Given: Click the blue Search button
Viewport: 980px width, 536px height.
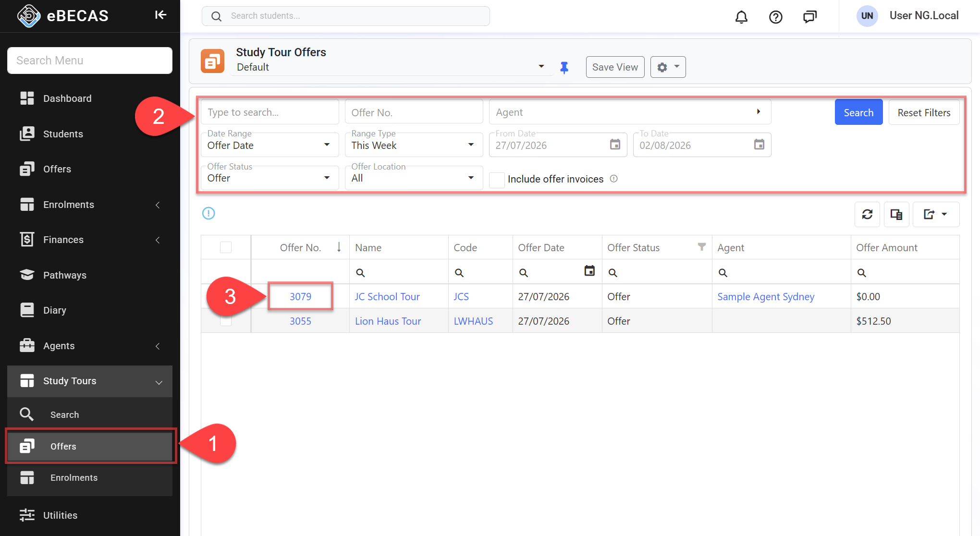Looking at the screenshot, I should tap(858, 112).
